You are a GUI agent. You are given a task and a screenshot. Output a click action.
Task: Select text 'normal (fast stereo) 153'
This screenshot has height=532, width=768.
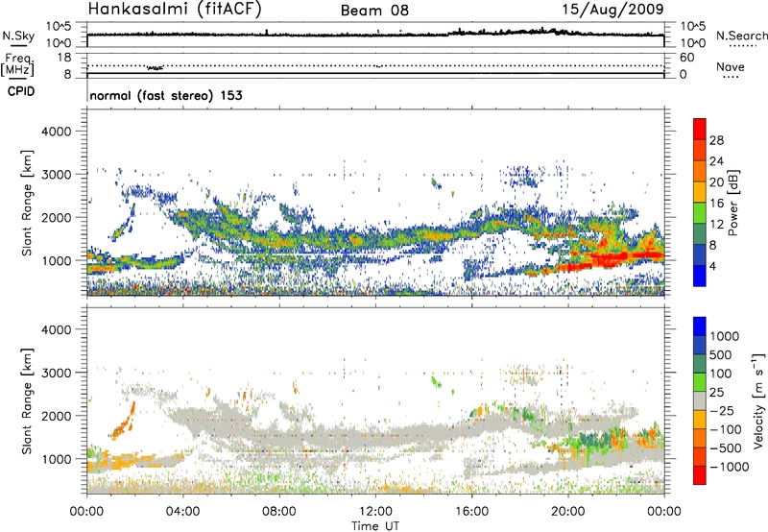pyautogui.click(x=165, y=95)
